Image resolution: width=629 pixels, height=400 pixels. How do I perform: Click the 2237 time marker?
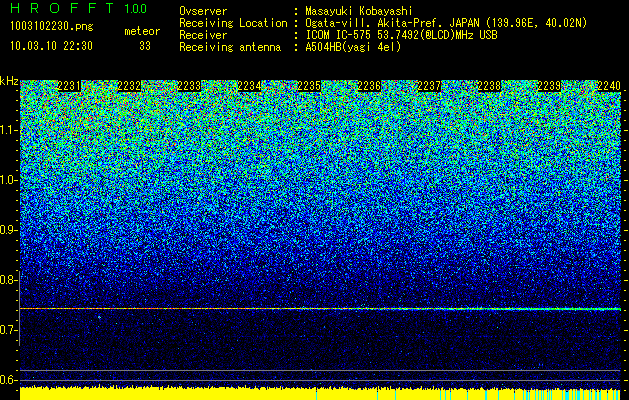click(x=429, y=86)
